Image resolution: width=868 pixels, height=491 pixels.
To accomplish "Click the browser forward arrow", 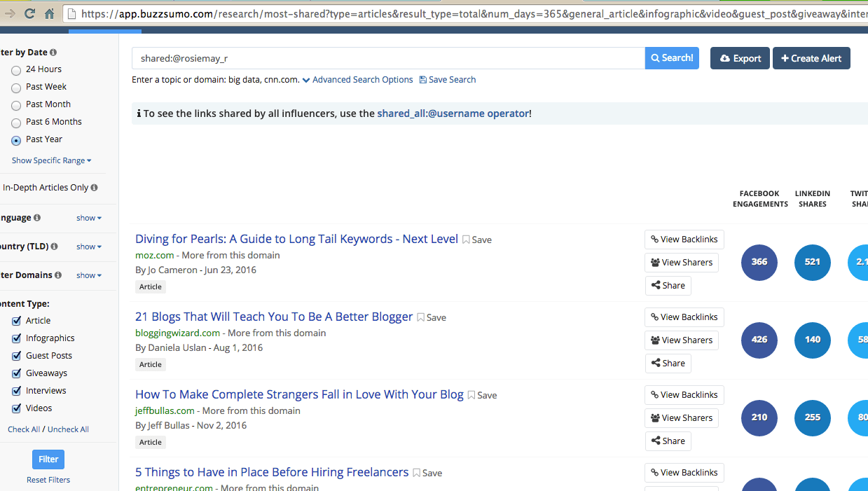I will tap(10, 13).
